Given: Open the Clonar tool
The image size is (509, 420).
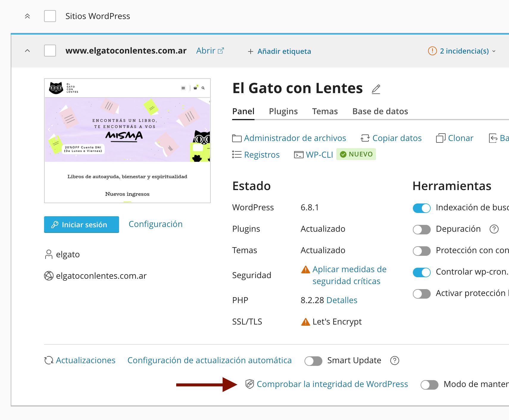Looking at the screenshot, I should coord(461,138).
